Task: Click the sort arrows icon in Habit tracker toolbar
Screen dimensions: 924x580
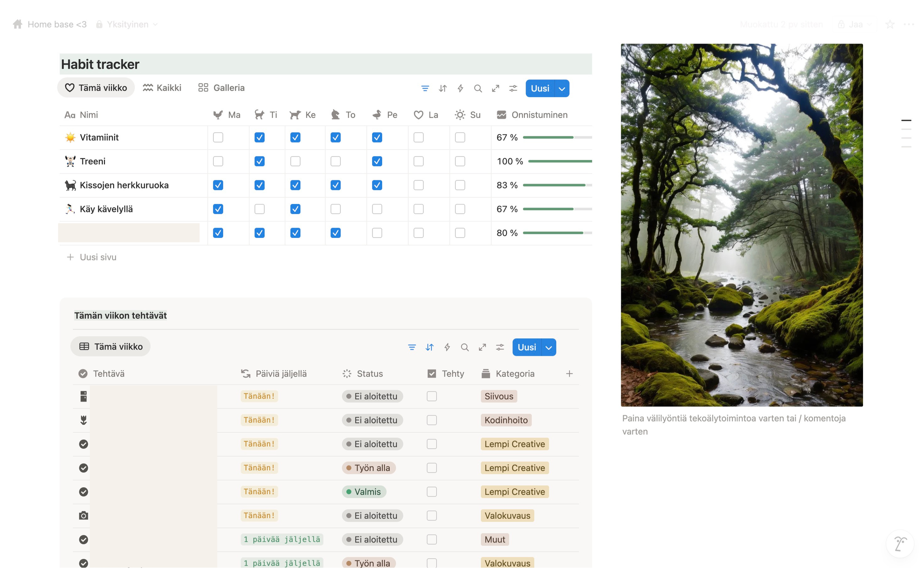Action: (442, 88)
